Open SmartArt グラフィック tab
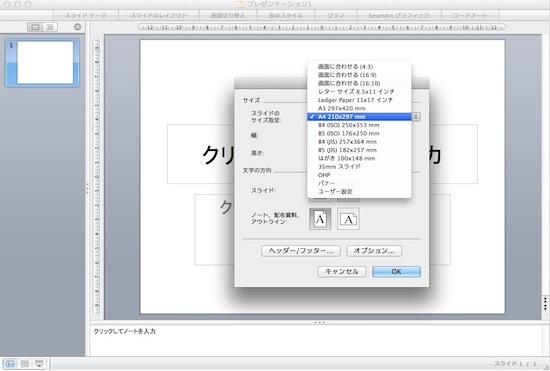The width and height of the screenshot is (550, 371). (399, 15)
